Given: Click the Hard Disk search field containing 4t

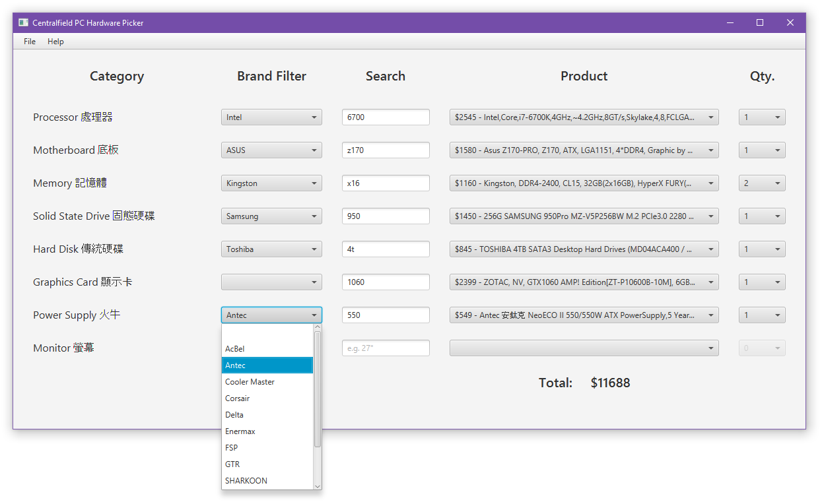Looking at the screenshot, I should (x=386, y=249).
